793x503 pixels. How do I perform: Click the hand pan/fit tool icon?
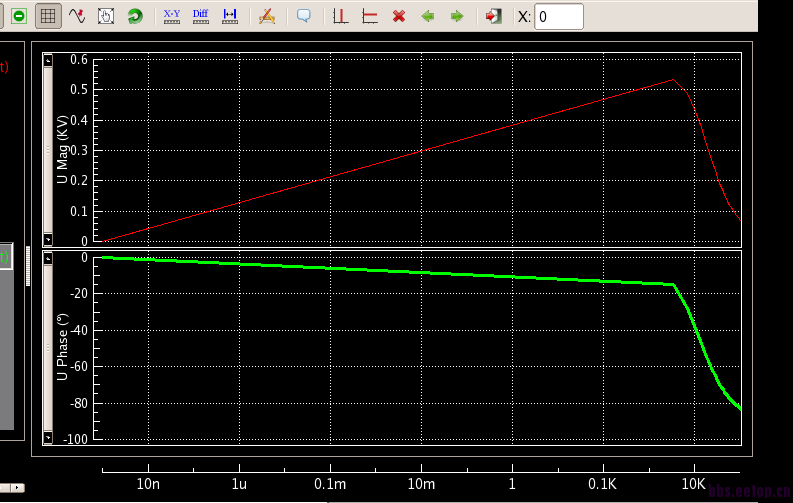click(106, 16)
